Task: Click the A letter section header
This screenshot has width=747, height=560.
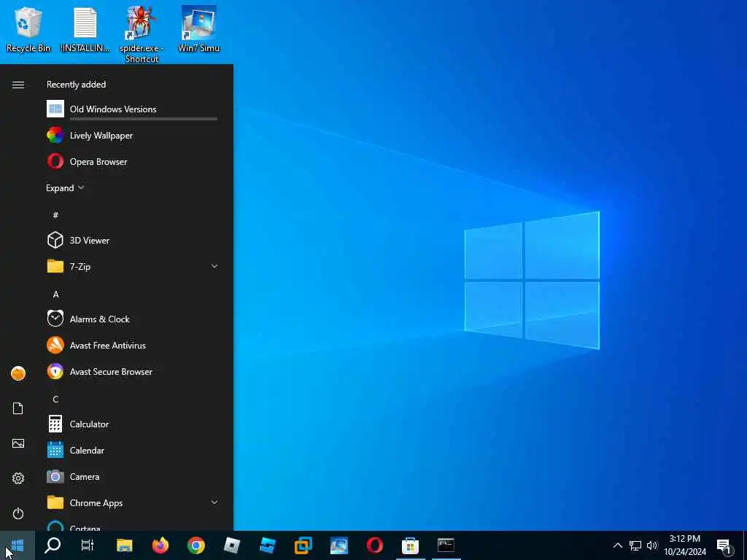Action: [x=55, y=294]
